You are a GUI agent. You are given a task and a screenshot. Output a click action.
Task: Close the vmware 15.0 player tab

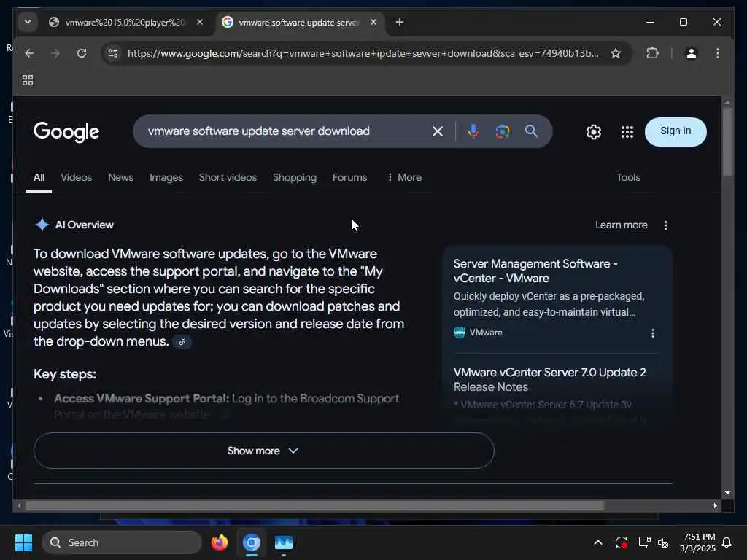click(x=200, y=22)
